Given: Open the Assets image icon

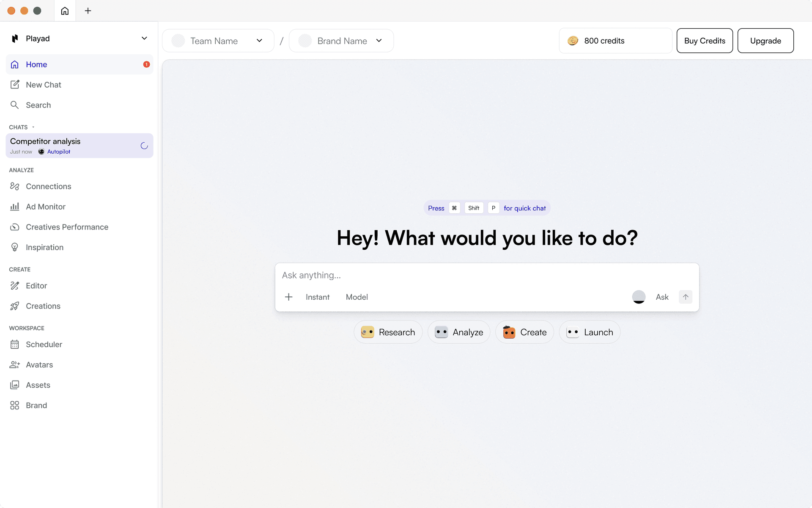Looking at the screenshot, I should (15, 385).
